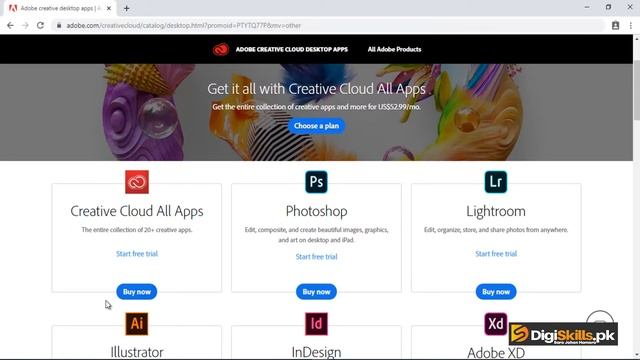Click the Photoshop card title
This screenshot has width=640, height=360.
(316, 211)
